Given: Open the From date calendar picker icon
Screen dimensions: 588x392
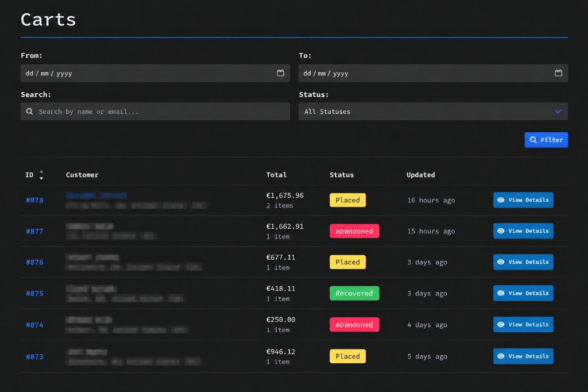Looking at the screenshot, I should pos(280,73).
